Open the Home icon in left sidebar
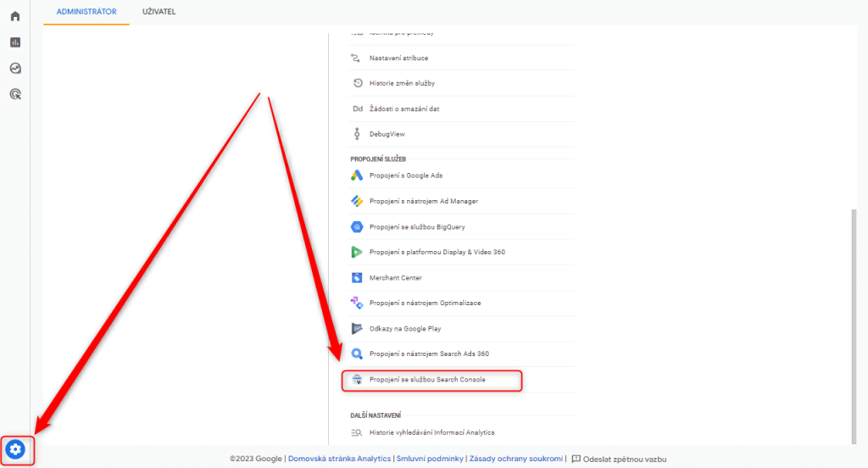 15,16
